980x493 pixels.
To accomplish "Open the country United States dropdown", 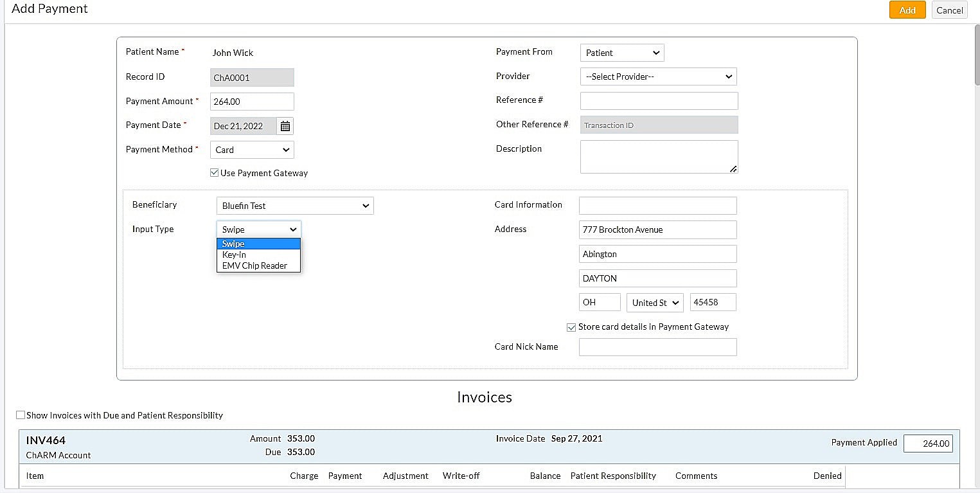I will [655, 303].
